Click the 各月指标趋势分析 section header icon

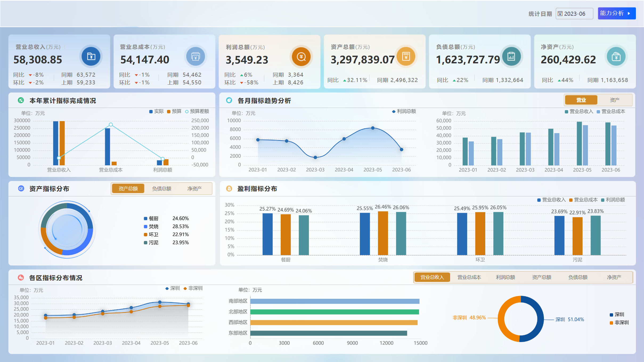click(229, 100)
